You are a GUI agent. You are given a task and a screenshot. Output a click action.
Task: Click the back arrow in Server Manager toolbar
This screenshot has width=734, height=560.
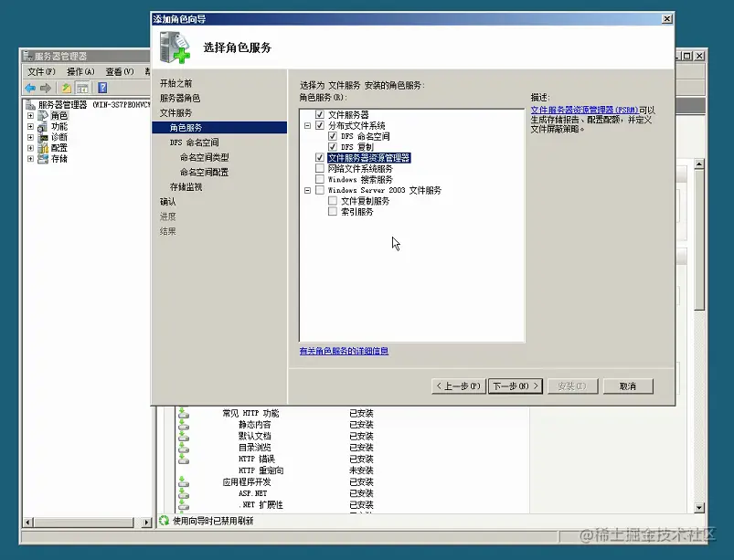[x=30, y=88]
